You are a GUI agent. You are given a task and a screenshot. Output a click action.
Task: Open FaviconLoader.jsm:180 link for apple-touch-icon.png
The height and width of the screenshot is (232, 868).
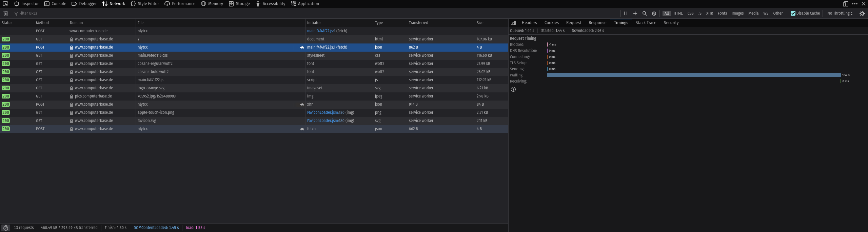(x=325, y=112)
